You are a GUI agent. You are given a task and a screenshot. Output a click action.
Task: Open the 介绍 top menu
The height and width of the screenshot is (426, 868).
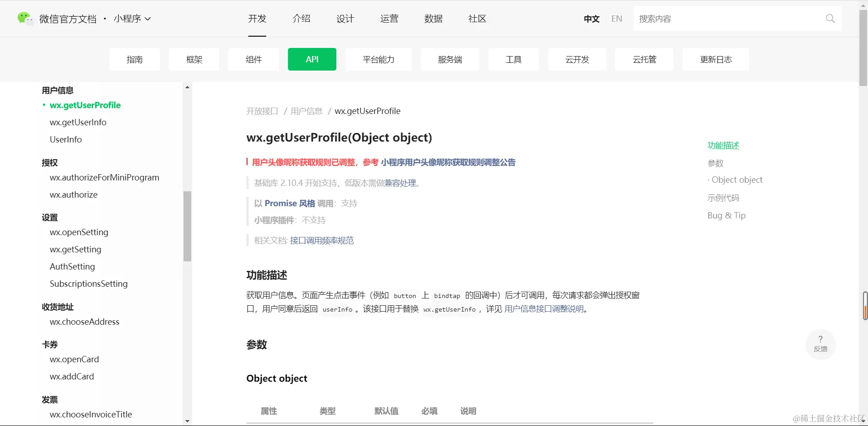(x=301, y=19)
